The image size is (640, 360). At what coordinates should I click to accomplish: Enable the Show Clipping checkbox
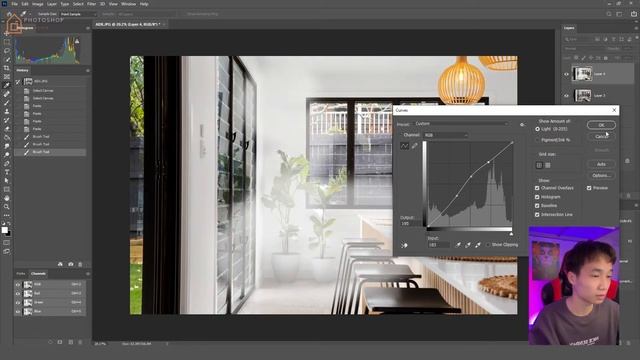tap(488, 245)
